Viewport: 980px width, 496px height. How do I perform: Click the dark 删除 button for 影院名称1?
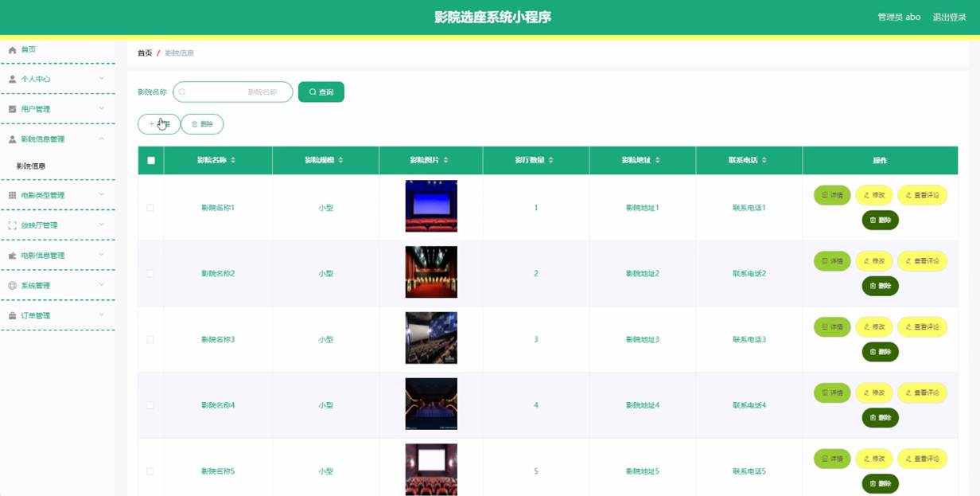881,220
